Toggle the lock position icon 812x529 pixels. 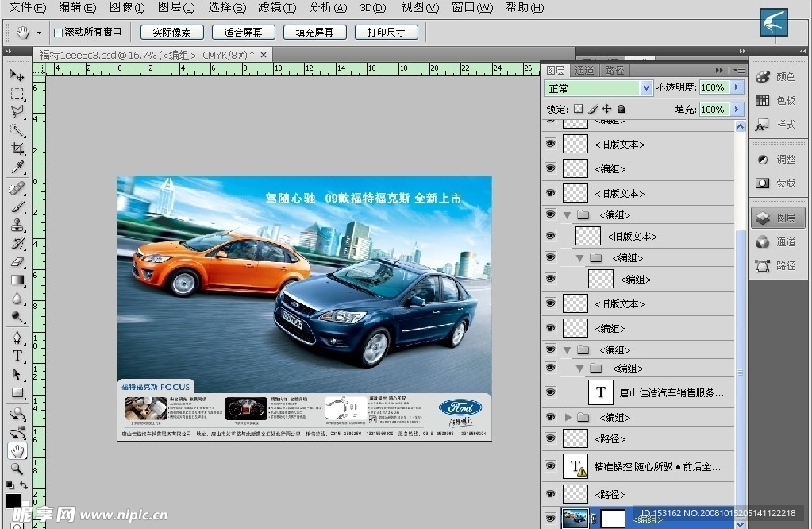pos(607,109)
